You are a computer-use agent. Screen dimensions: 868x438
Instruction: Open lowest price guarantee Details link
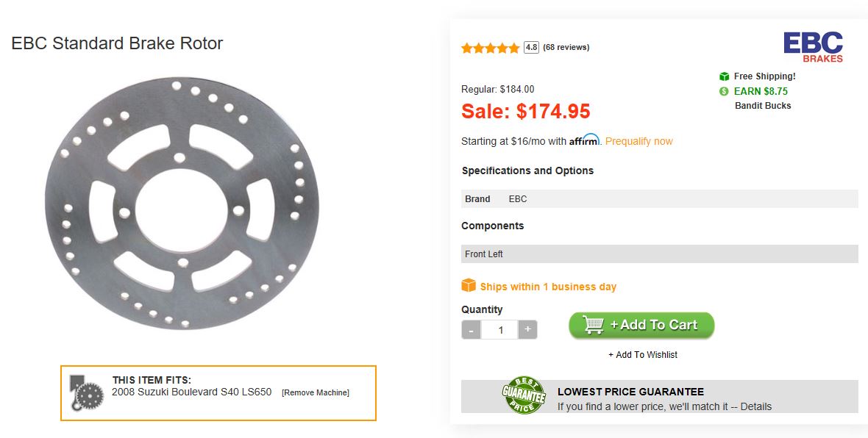pos(756,406)
